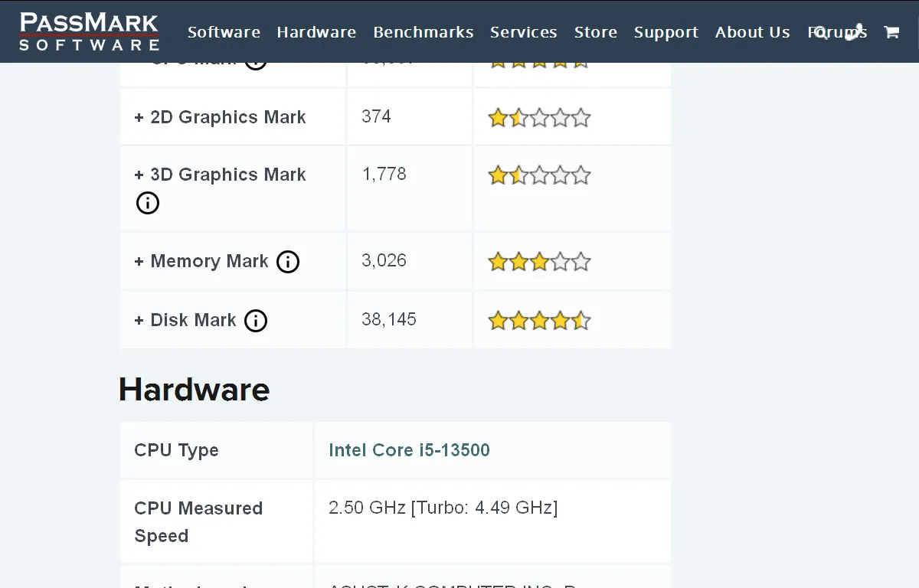Click info icon next to Disk Mark
The width and height of the screenshot is (919, 588).
256,321
